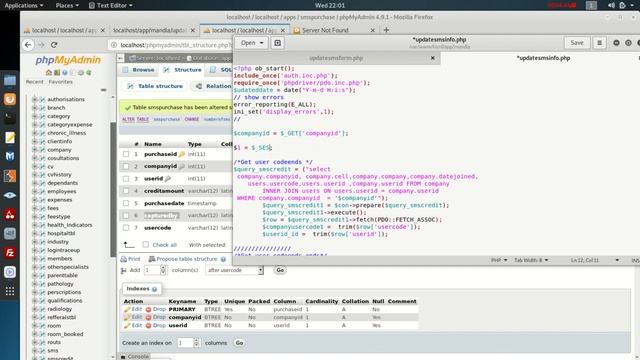Tick the usercode column checkbox

pyautogui.click(x=126, y=227)
